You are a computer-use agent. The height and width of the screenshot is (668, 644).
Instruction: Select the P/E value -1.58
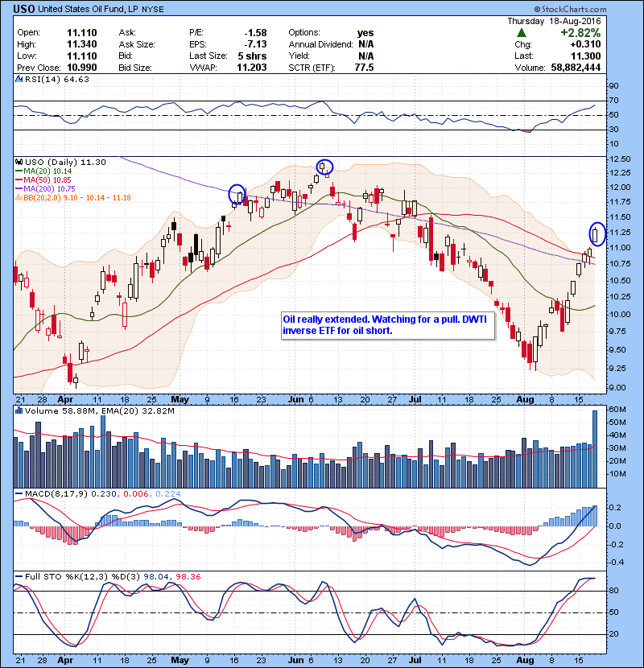coord(255,33)
